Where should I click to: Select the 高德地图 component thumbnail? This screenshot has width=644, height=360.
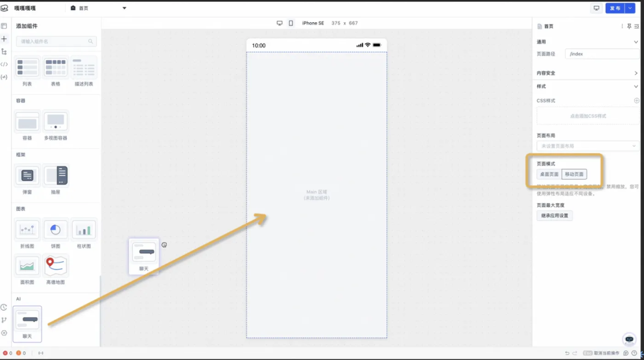point(56,266)
